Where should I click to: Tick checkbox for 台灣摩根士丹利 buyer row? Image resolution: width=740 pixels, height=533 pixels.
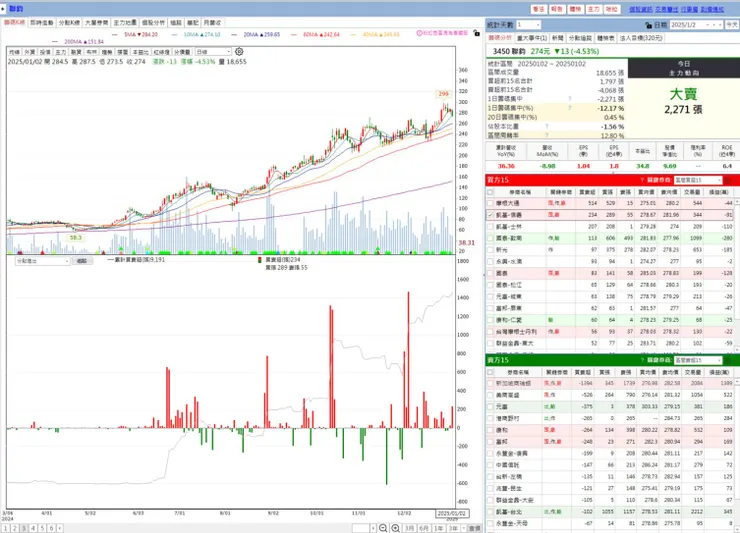490,331
